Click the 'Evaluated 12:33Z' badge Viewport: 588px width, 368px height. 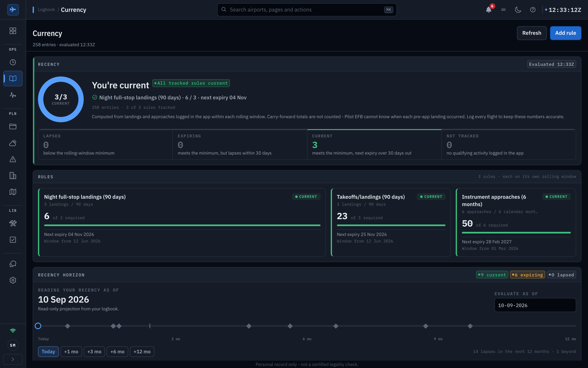click(x=551, y=64)
